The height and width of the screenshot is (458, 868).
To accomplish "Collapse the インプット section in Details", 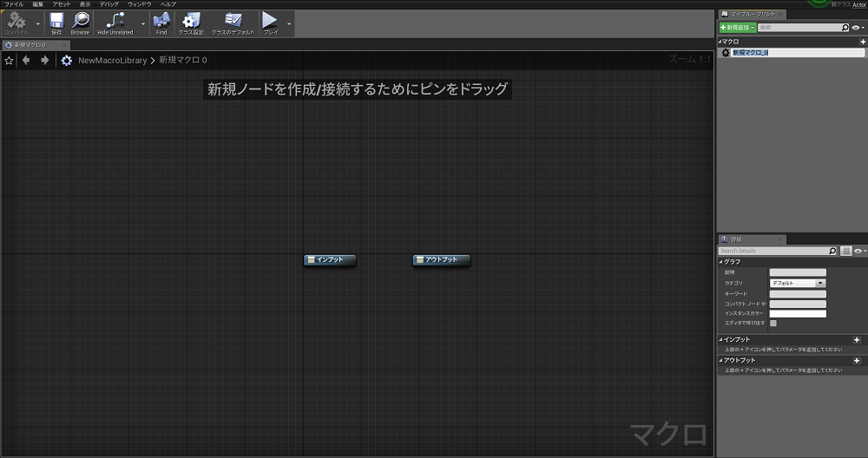I will coord(720,340).
